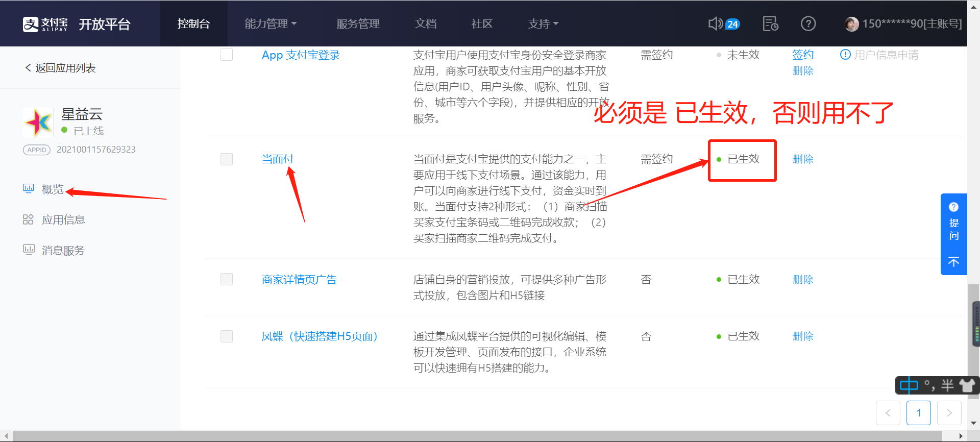Click the APPID number 2021001157629323

tap(96, 150)
